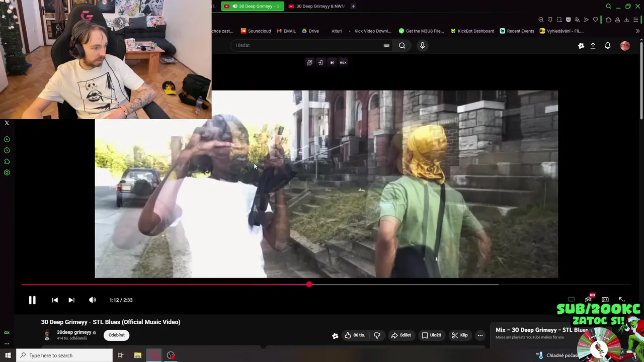
Task: Open the Mix – 30 Deep Grimeyy playlist
Action: click(x=541, y=330)
